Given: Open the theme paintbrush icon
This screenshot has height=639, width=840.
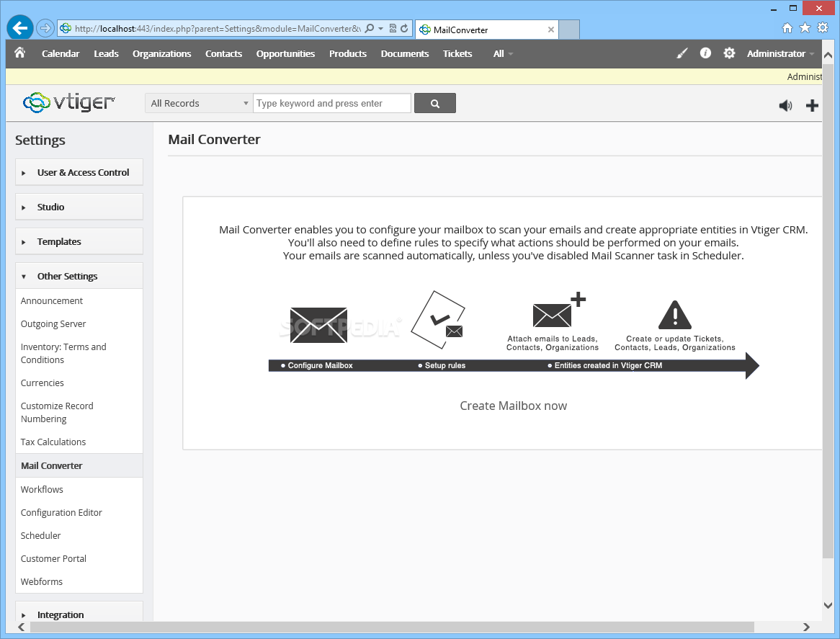Looking at the screenshot, I should (x=682, y=53).
